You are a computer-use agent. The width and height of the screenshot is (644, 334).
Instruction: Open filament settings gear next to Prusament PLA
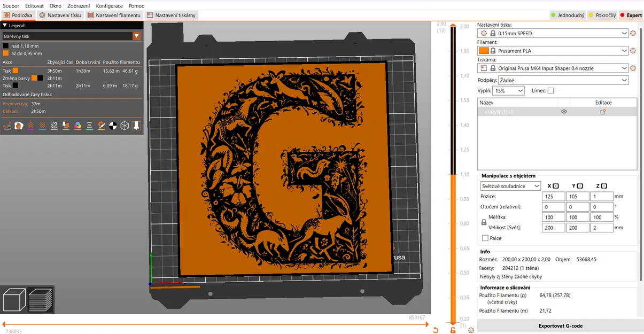[633, 51]
